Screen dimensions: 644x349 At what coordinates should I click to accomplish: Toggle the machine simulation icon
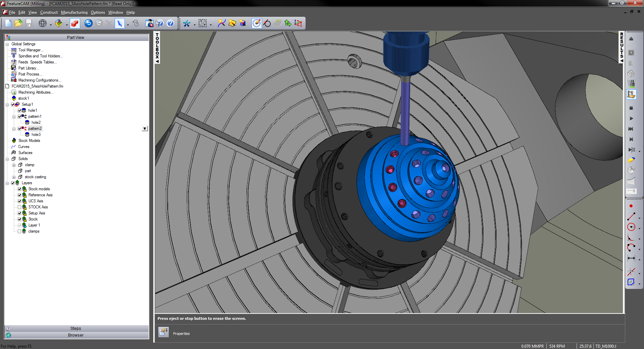[631, 94]
